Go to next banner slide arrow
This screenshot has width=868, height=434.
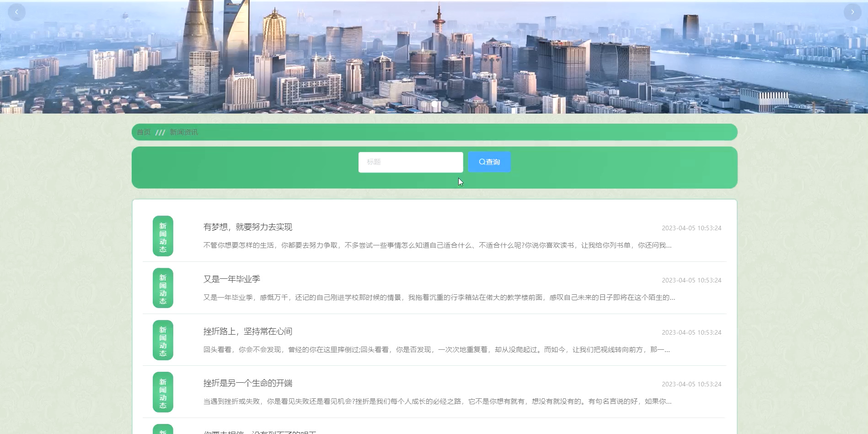click(x=852, y=12)
